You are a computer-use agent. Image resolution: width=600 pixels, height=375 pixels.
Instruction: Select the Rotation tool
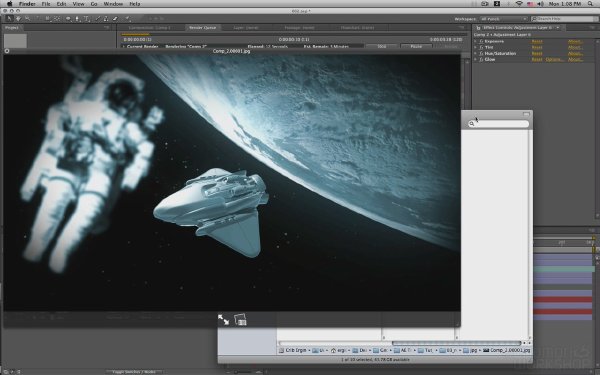(37, 18)
